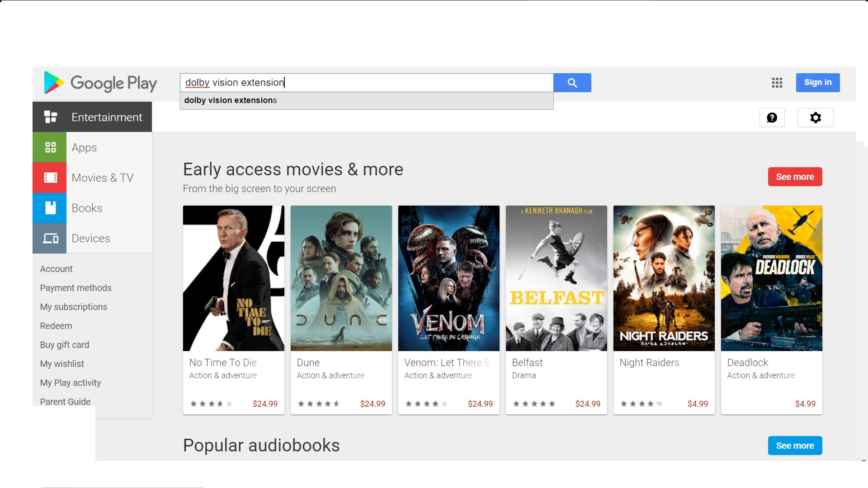Click the green Apps icon
This screenshot has width=868, height=488.
(x=50, y=147)
